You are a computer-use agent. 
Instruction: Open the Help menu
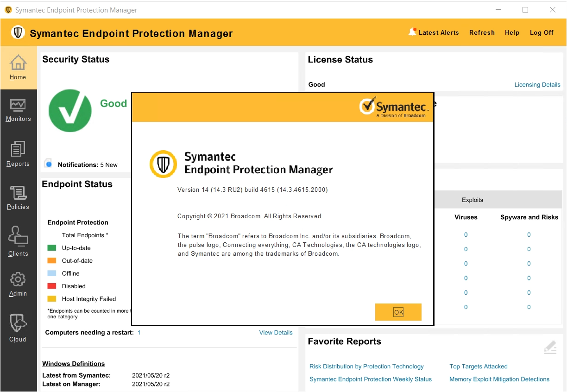pyautogui.click(x=512, y=32)
